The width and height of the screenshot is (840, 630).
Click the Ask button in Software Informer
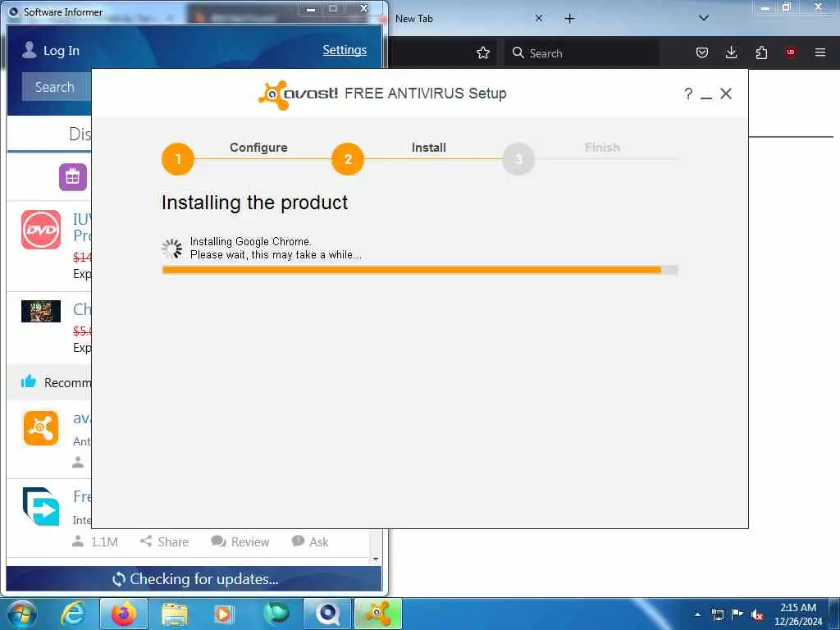click(310, 541)
